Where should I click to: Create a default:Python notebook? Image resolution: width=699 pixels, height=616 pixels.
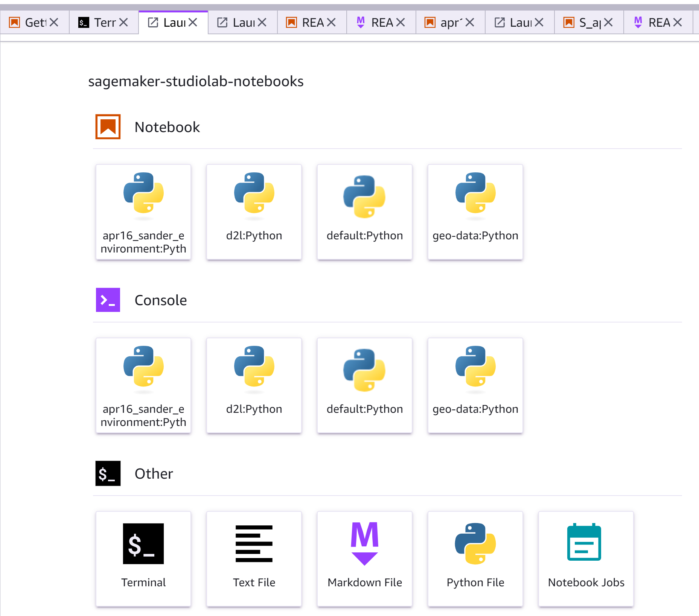point(365,212)
